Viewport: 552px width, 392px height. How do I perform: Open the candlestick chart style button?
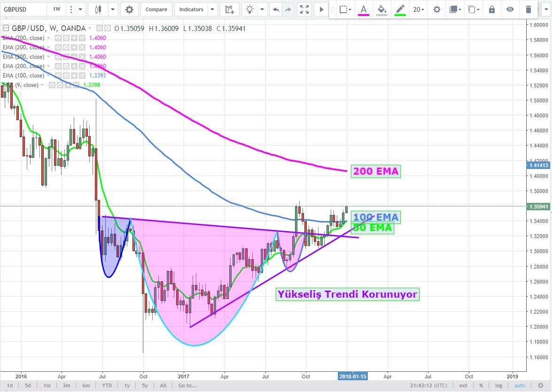point(98,9)
